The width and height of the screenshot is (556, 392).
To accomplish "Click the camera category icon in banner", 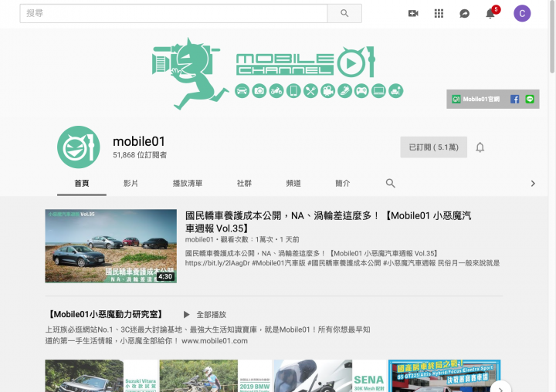I will [259, 91].
